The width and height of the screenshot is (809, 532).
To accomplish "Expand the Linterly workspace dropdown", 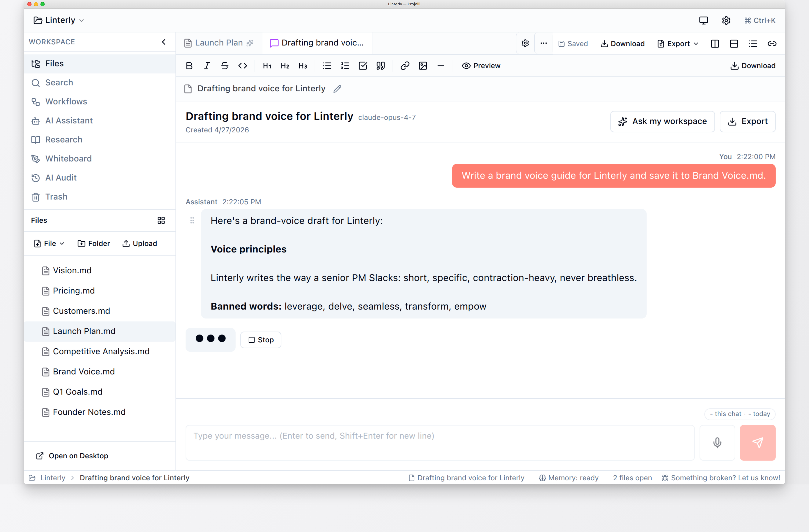I will 58,20.
